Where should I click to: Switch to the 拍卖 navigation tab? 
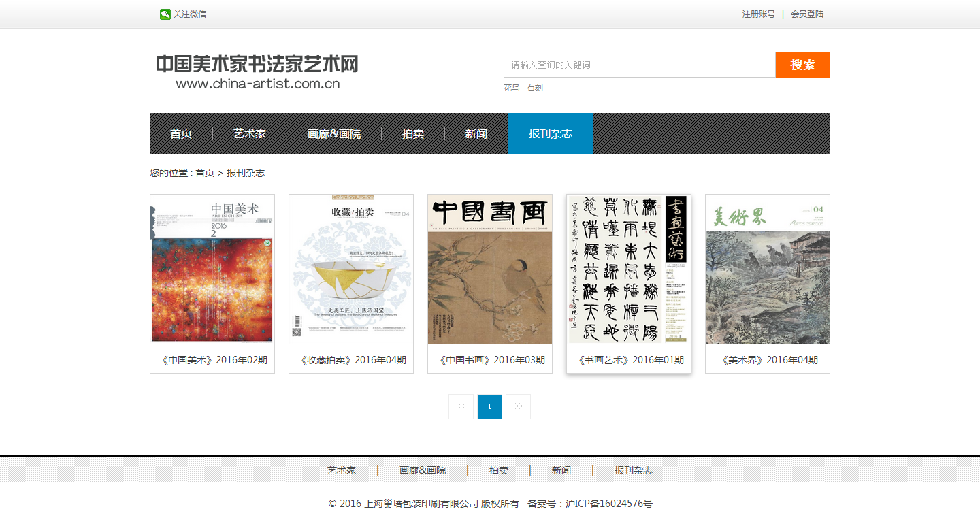[413, 134]
